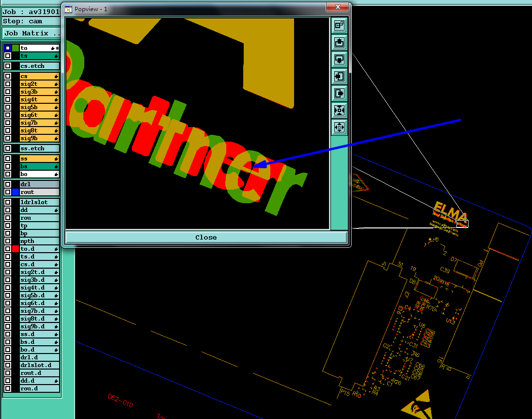Screen dimensions: 532x419
Task: Toggle the rout layer checkbox
Action: pyautogui.click(x=8, y=192)
